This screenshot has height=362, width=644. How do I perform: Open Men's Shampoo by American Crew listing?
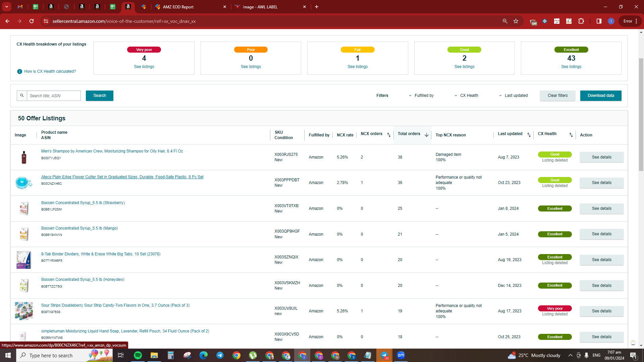point(112,151)
